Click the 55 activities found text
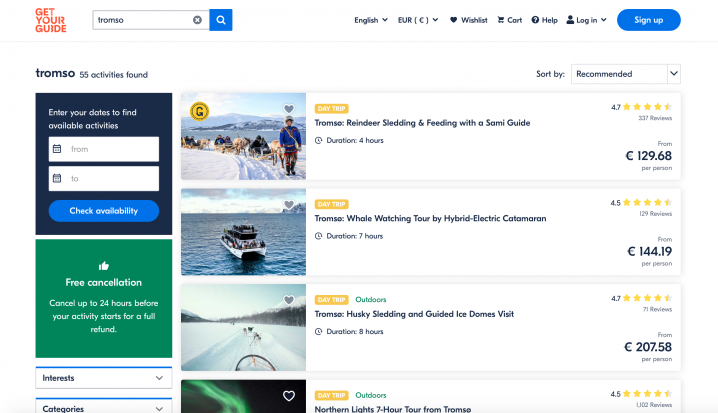 coord(114,75)
